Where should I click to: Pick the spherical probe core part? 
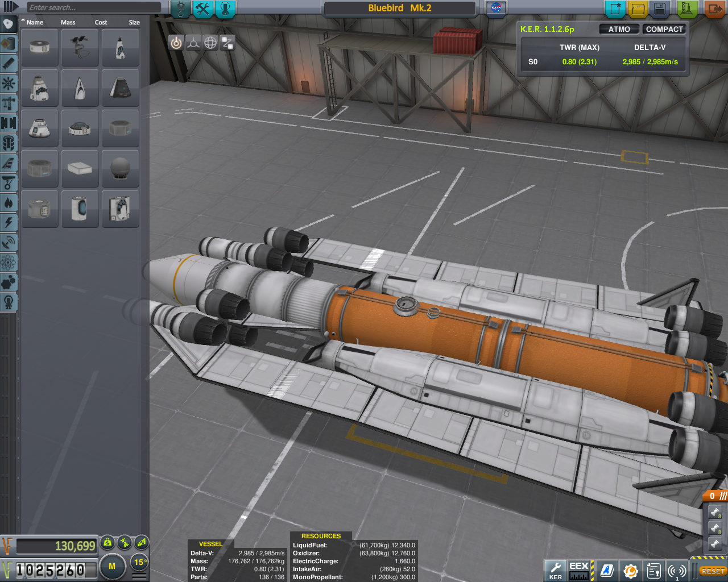coord(121,168)
